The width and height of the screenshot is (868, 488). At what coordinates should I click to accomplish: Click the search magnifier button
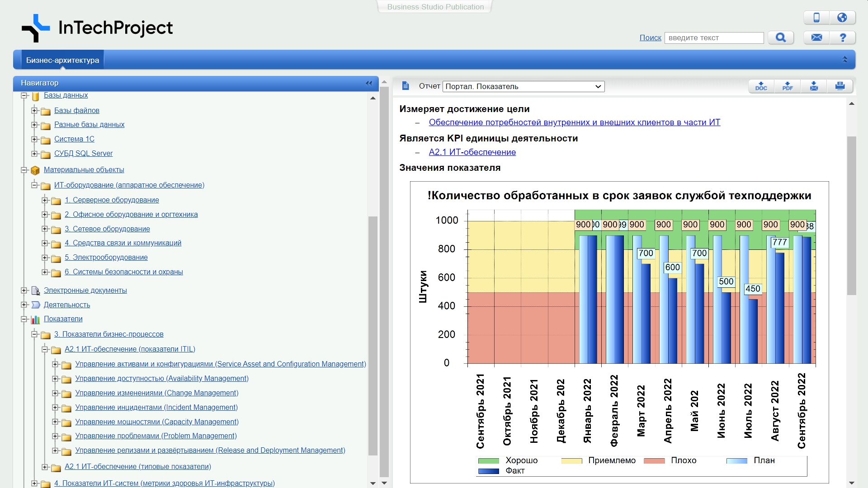click(780, 38)
